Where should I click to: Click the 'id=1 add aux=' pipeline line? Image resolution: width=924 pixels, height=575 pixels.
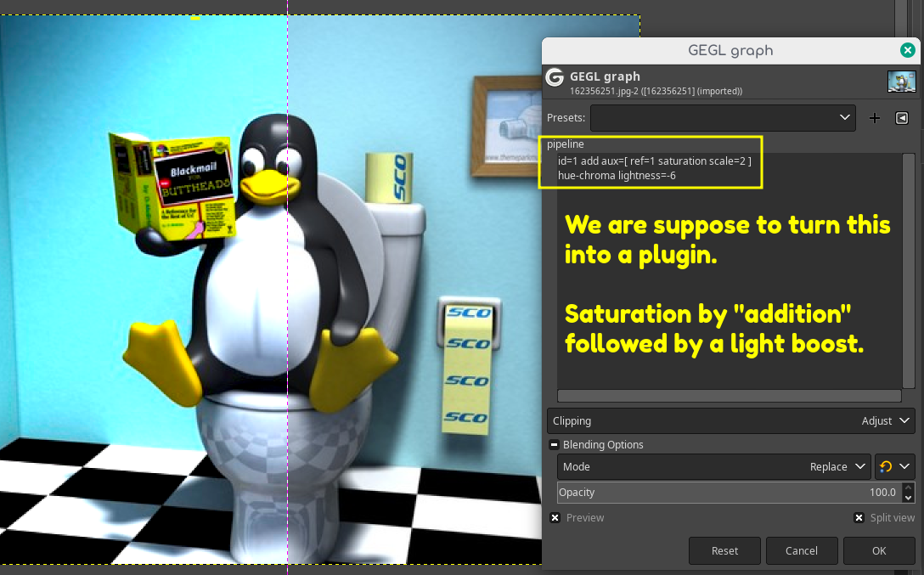(654, 161)
